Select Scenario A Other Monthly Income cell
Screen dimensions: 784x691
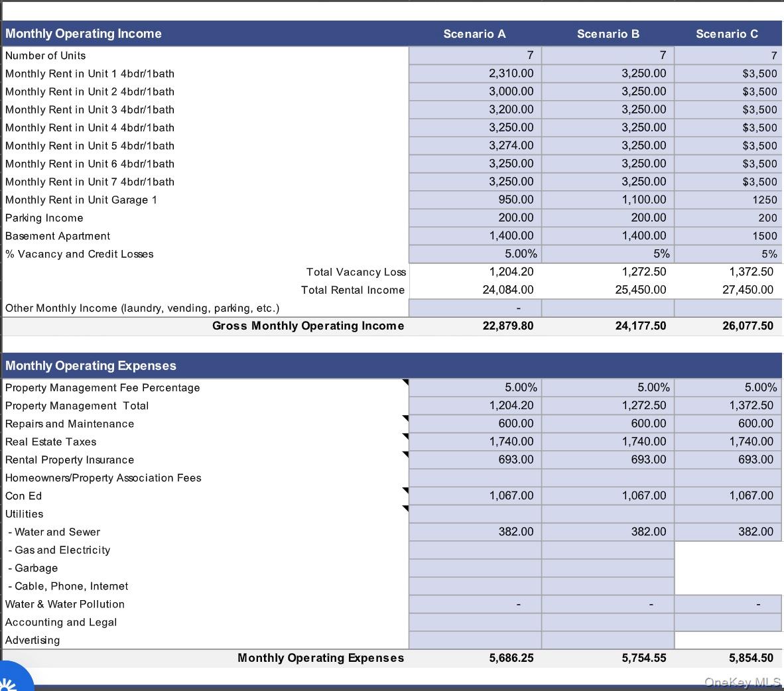point(475,308)
